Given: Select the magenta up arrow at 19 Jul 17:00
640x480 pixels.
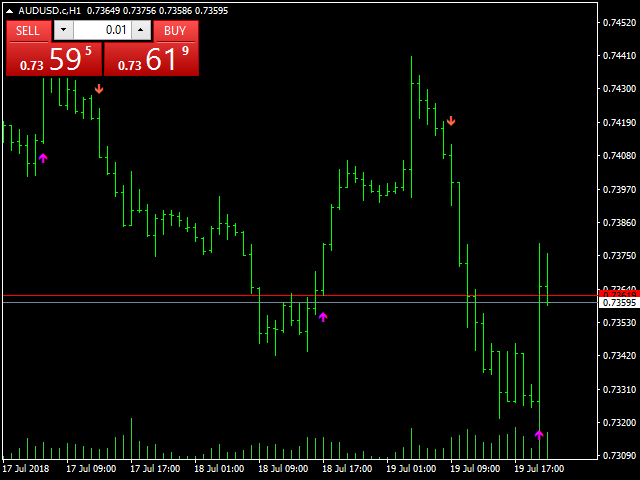Looking at the screenshot, I should tap(539, 435).
